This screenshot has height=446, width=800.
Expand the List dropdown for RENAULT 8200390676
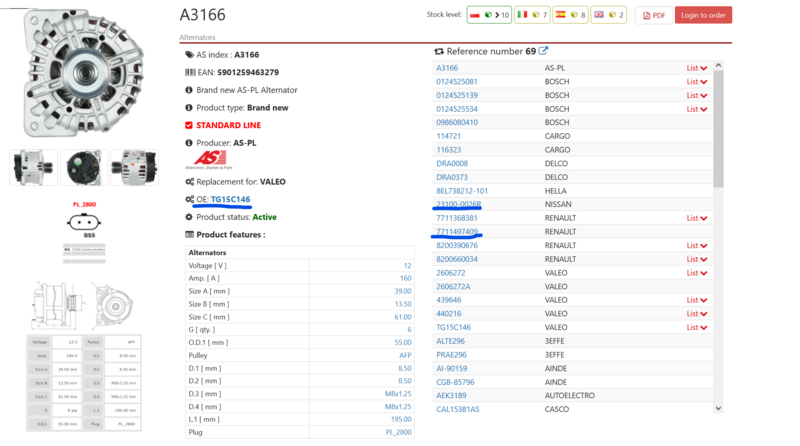click(x=696, y=245)
